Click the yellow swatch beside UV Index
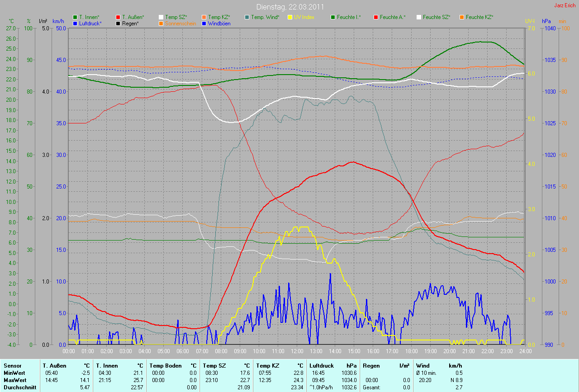This screenshot has width=579, height=392. (x=290, y=17)
